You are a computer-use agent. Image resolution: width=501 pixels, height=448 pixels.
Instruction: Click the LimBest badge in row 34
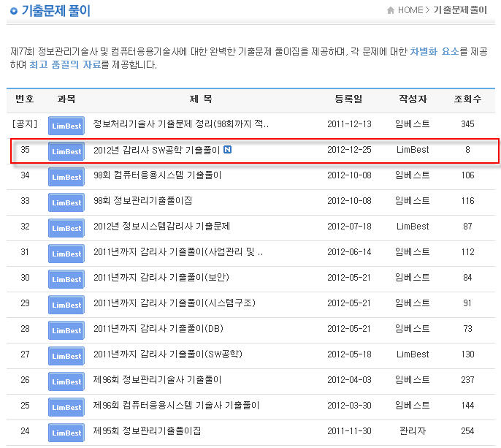[66, 177]
